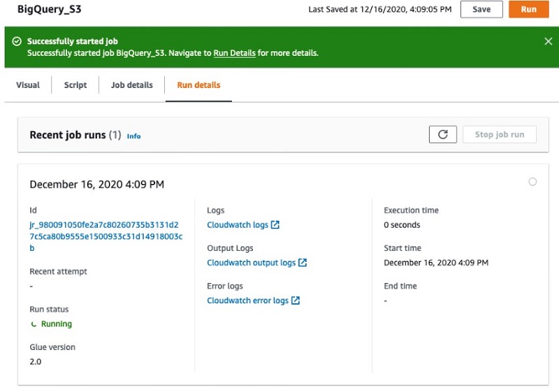Click the external link icon beside Cloudwatch logs
Image resolution: width=559 pixels, height=392 pixels.
point(275,225)
